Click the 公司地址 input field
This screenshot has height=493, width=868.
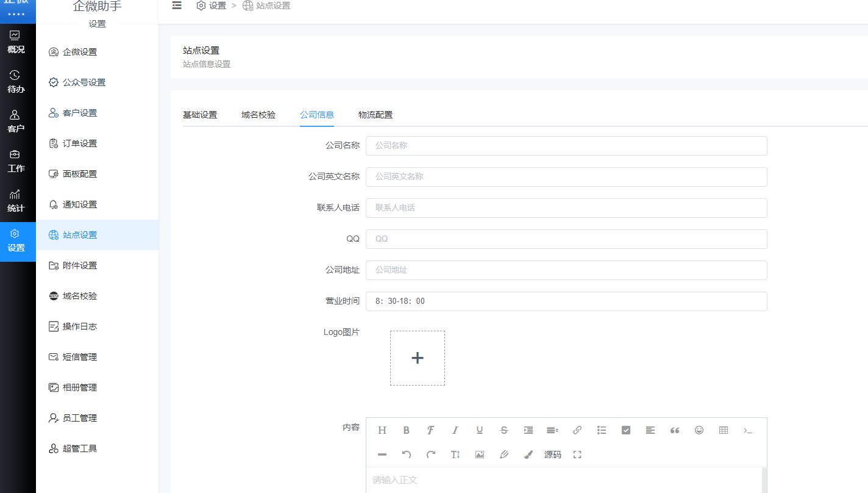(566, 270)
